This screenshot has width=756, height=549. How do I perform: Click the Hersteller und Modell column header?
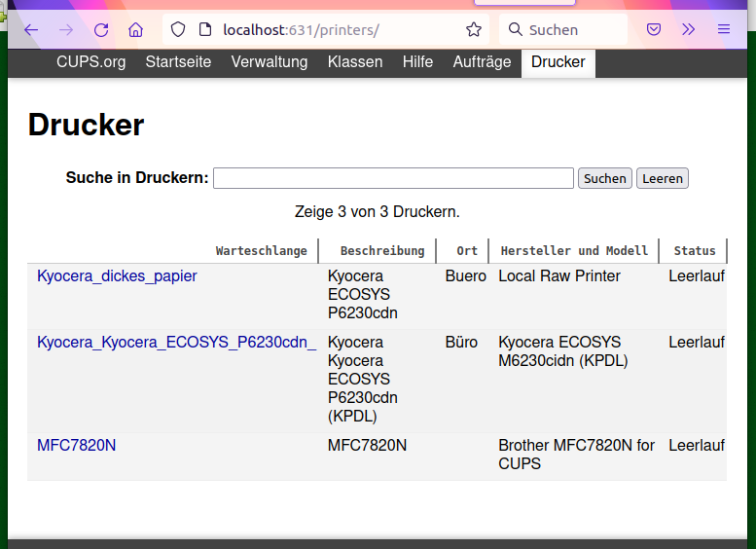574,251
